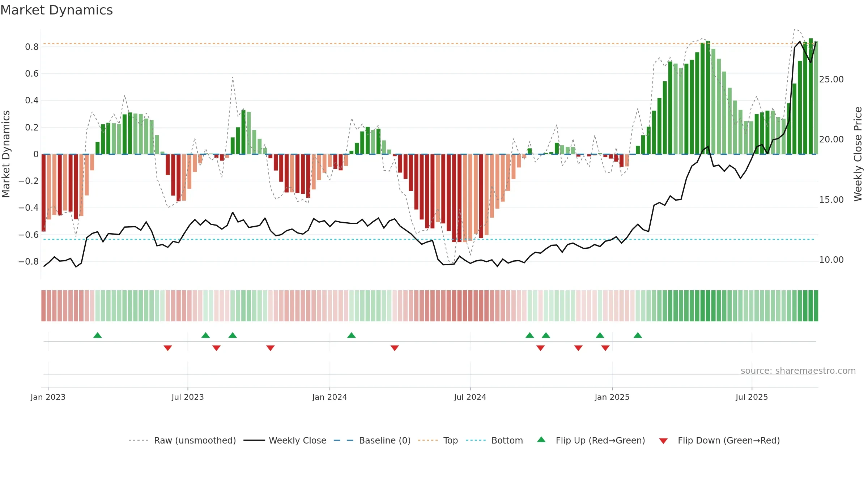Toggle the Top legend entry
Viewport: 868px width, 488px height.
(438, 440)
